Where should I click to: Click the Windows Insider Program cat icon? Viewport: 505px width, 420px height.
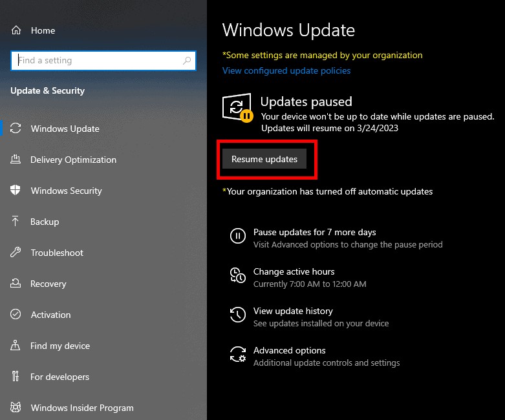coord(16,407)
